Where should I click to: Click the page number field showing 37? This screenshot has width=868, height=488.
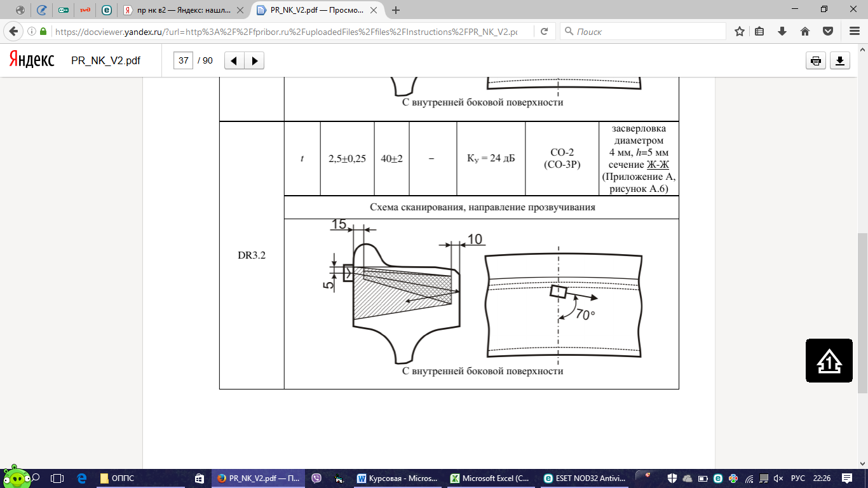tap(184, 60)
